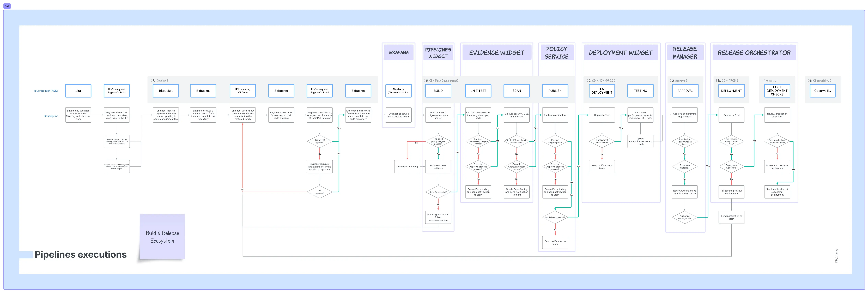
Task: Select the APPROVAL stage box
Action: pyautogui.click(x=685, y=91)
